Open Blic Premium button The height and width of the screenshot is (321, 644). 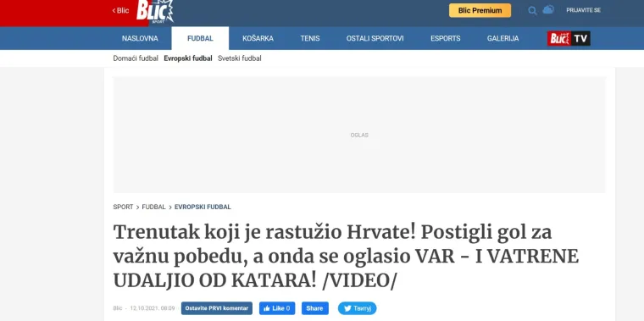480,11
